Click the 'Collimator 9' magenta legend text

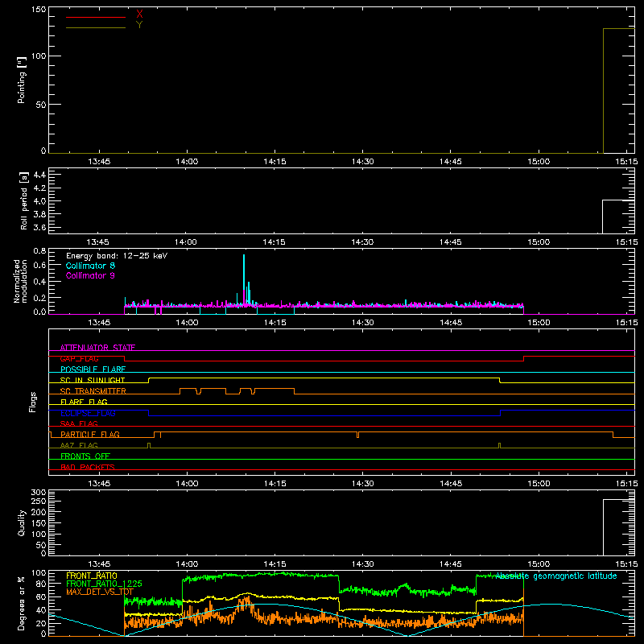coord(90,275)
